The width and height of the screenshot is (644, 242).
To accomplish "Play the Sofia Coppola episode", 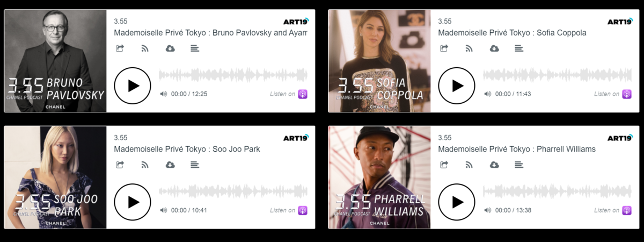I will 457,86.
